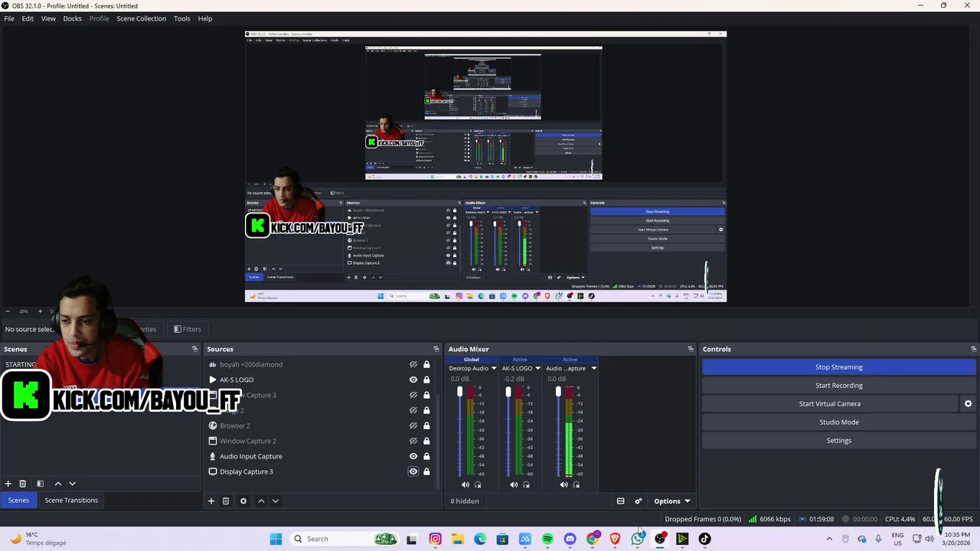Adjust Audio Input Capture volume slider
Screen dimensions: 980x551
coord(558,393)
